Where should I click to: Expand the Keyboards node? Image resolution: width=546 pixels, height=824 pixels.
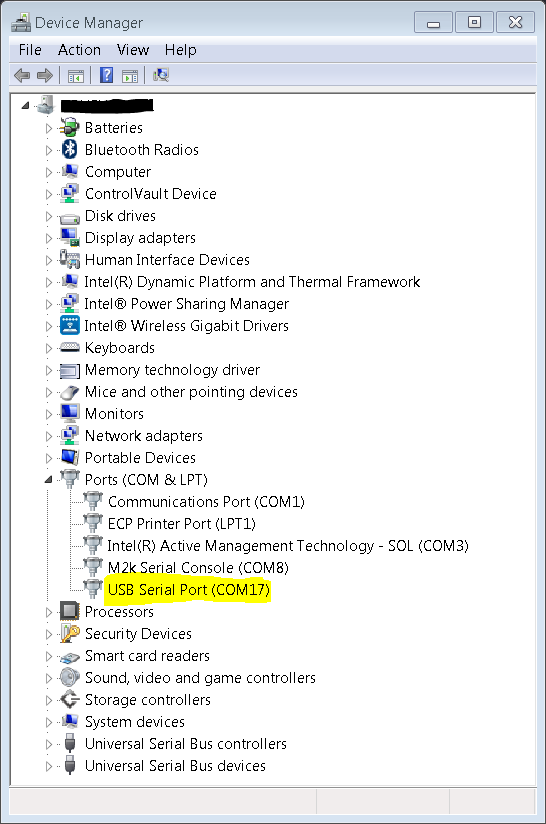pyautogui.click(x=48, y=348)
